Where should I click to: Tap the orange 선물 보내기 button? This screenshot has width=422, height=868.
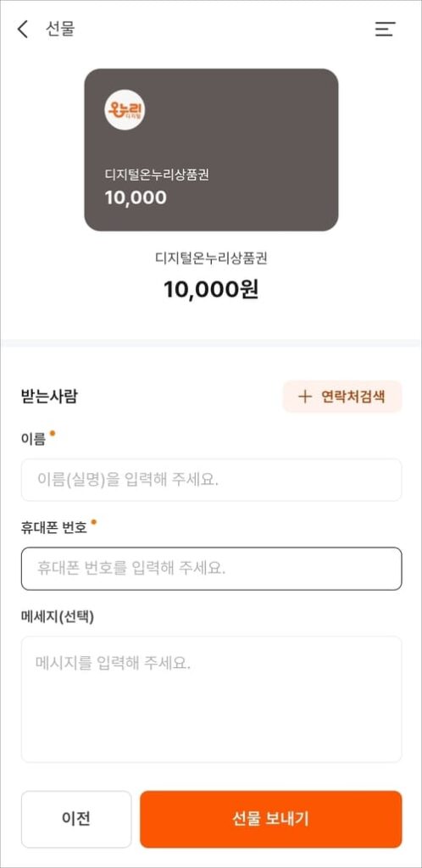pos(271,819)
